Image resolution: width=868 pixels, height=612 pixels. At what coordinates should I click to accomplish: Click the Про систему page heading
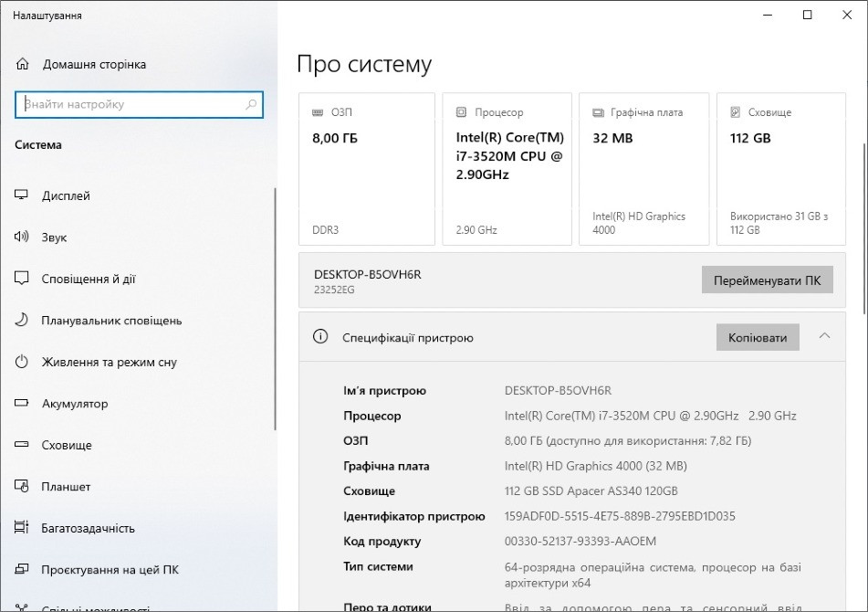click(364, 64)
